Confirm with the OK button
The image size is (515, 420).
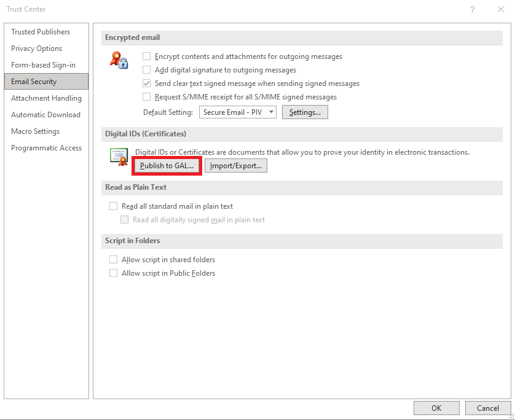click(x=436, y=408)
